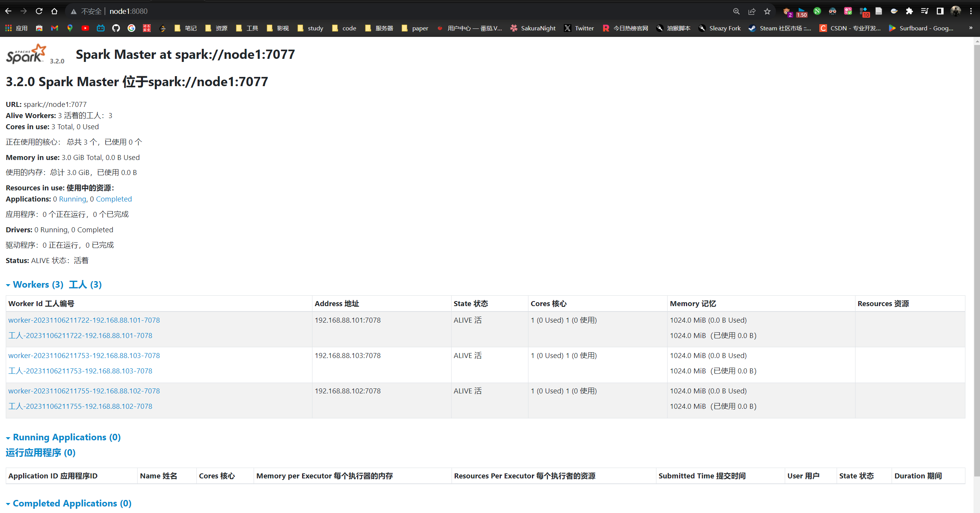Toggle the browser side panel
This screenshot has width=980, height=513.
coord(940,11)
